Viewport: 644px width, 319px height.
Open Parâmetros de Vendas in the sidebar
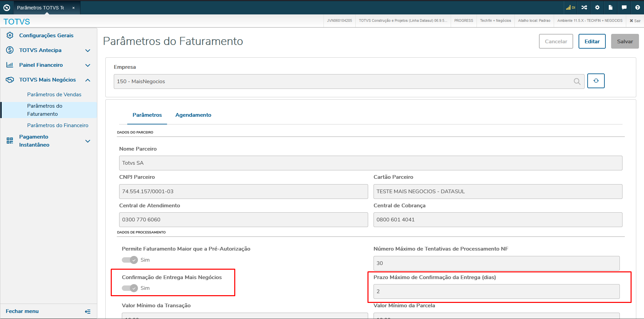point(54,95)
